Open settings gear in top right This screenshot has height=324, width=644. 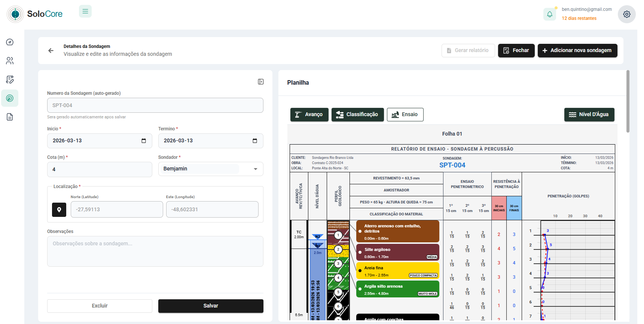tap(626, 14)
